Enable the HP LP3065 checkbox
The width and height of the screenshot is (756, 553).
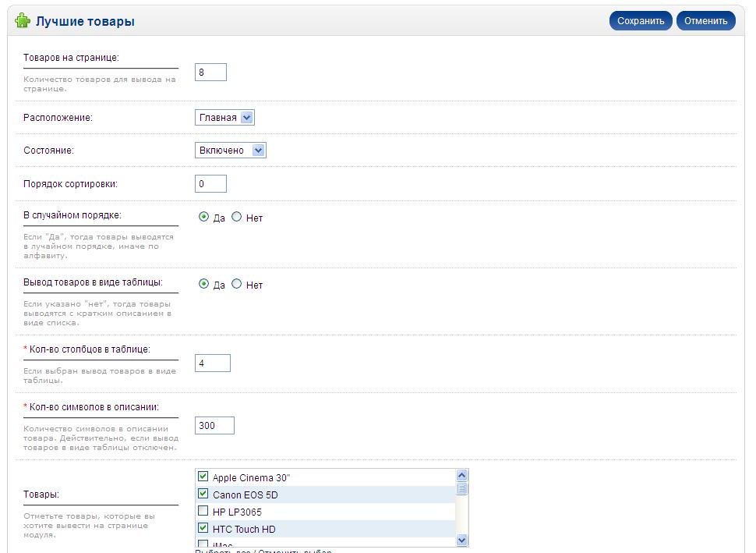point(203,512)
